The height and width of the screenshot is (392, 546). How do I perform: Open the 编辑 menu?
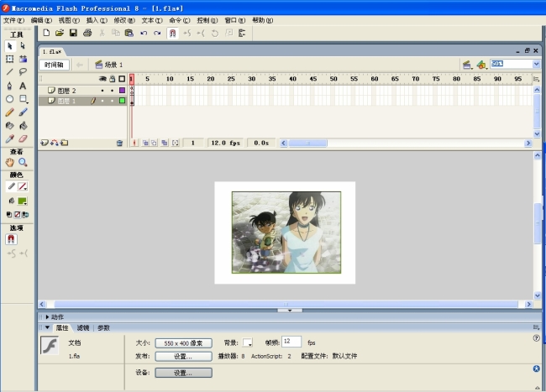[x=41, y=20]
